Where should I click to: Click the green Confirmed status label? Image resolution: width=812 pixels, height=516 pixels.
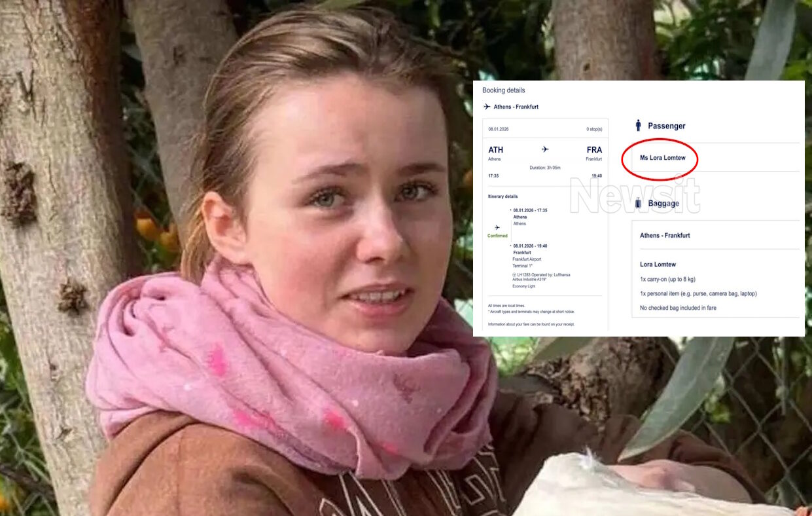(x=497, y=236)
